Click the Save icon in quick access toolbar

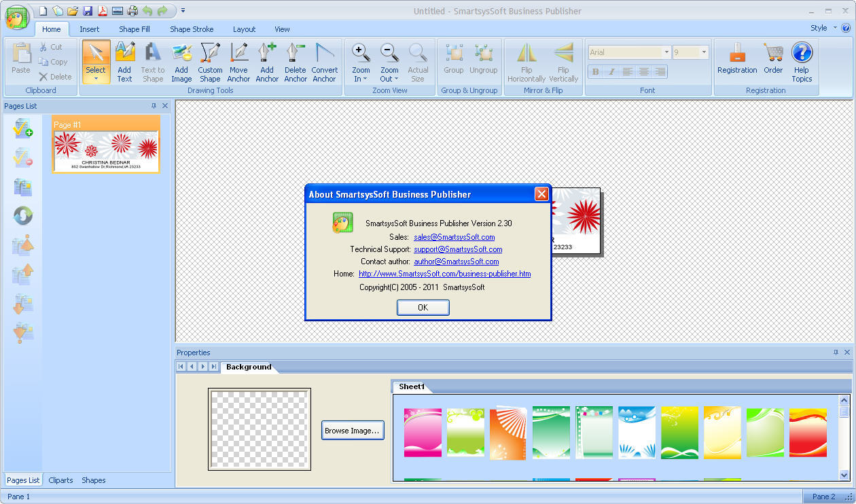pos(88,11)
